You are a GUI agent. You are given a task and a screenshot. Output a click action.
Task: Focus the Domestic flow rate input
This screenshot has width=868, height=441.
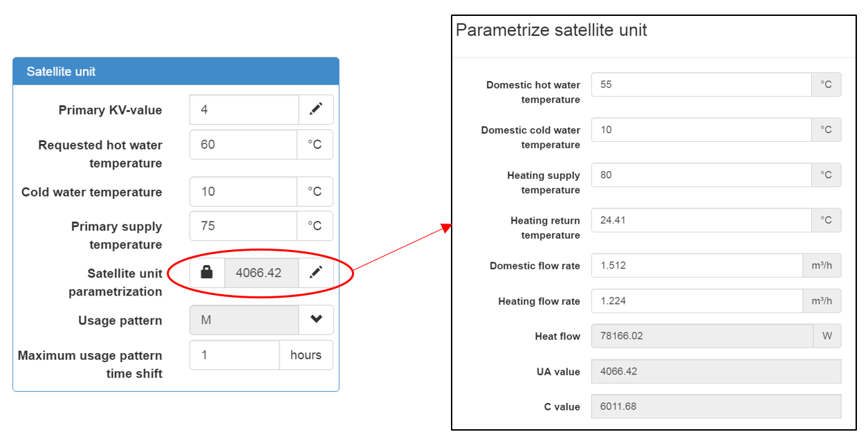(x=696, y=265)
